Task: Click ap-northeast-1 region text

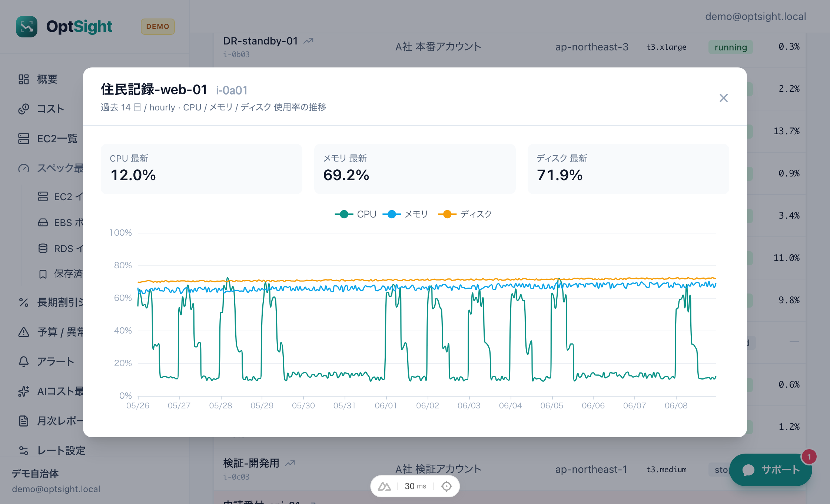Action: pos(591,470)
